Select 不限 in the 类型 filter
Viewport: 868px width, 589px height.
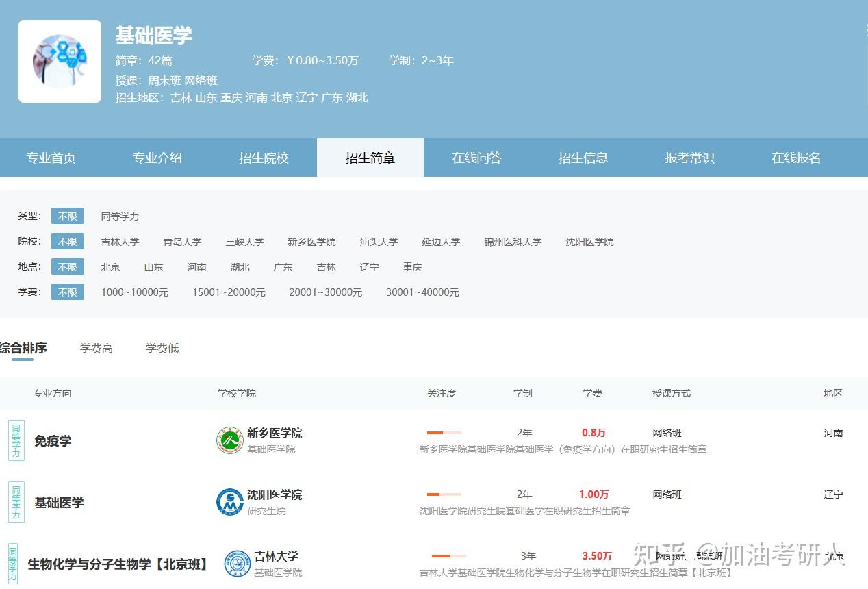tap(68, 216)
